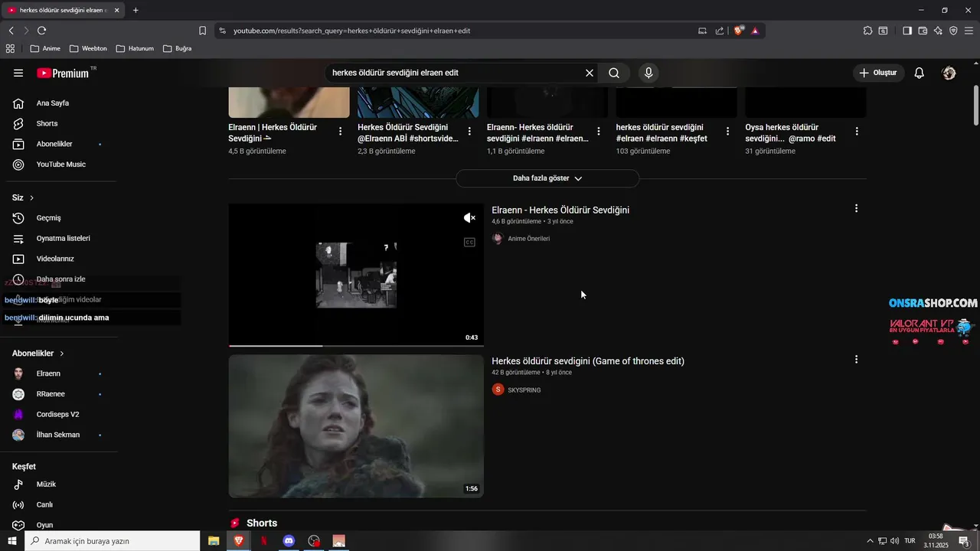Image resolution: width=980 pixels, height=551 pixels.
Task: Reload the page
Action: pyautogui.click(x=41, y=31)
